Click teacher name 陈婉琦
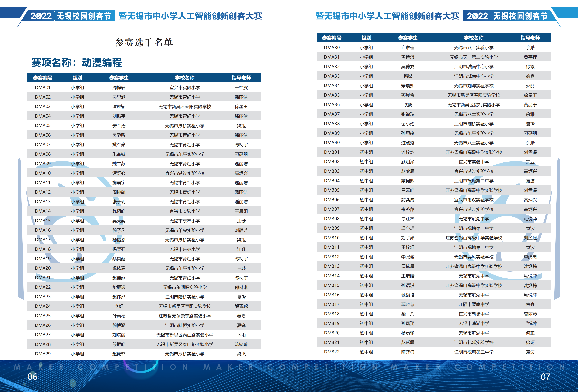This screenshot has width=578, height=392. (x=241, y=344)
